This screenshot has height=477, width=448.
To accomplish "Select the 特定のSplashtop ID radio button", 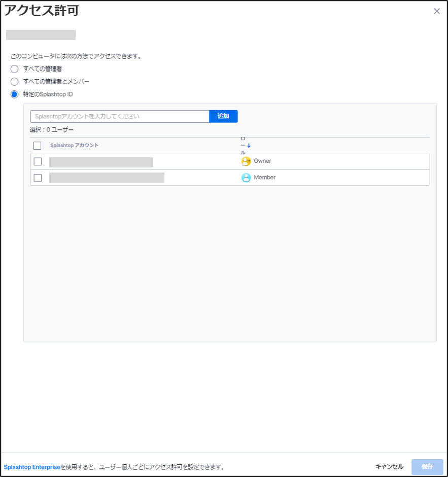I will coord(14,94).
